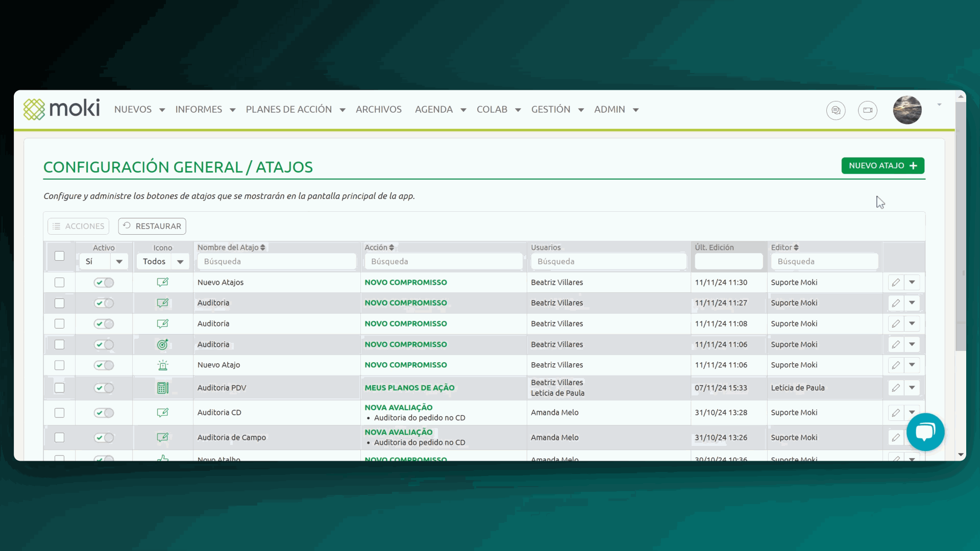Click the Auditoria CD row shortcut icon

point(163,412)
